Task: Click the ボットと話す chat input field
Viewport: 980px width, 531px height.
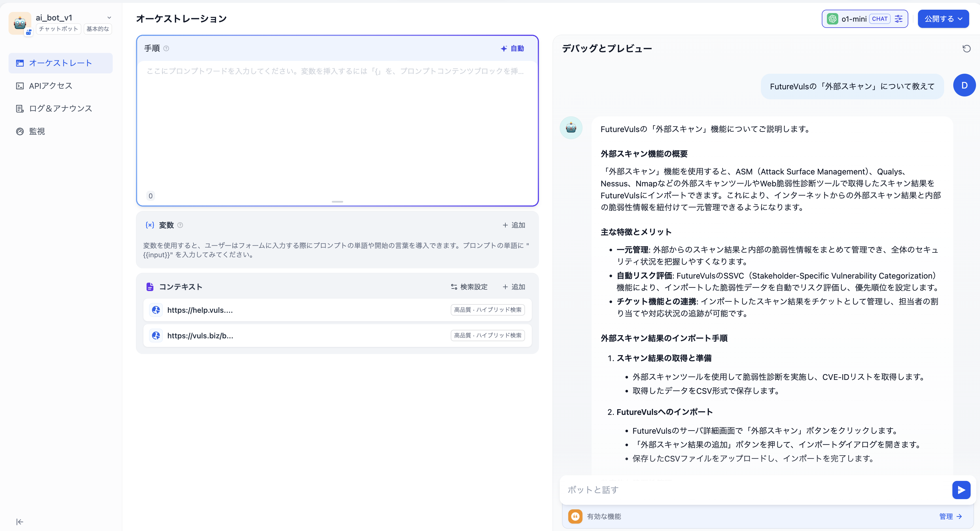Action: point(723,489)
